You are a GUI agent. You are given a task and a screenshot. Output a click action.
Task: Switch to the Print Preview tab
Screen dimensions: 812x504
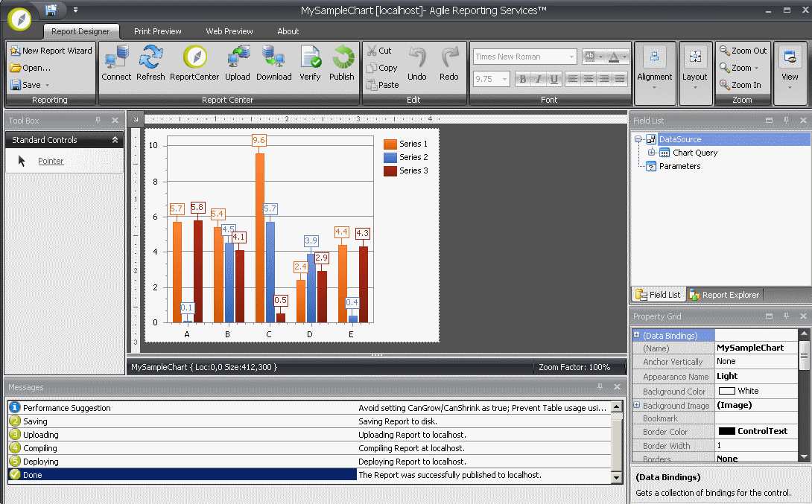click(x=157, y=31)
